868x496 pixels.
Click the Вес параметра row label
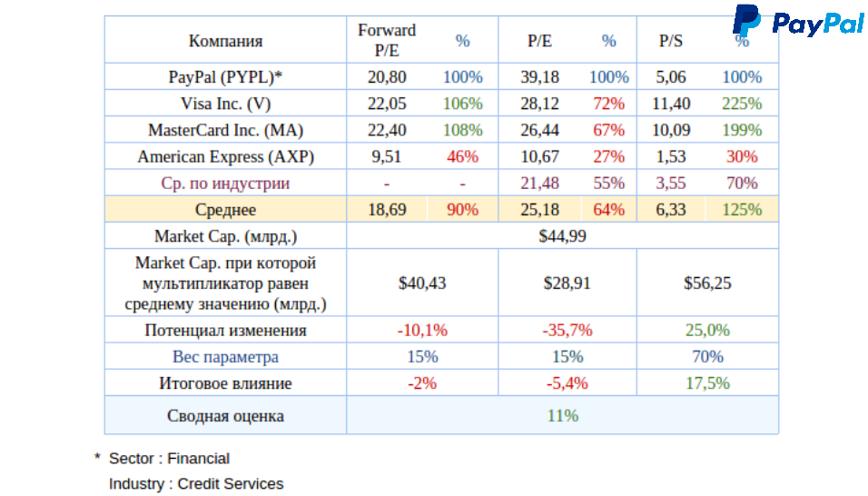tap(225, 357)
